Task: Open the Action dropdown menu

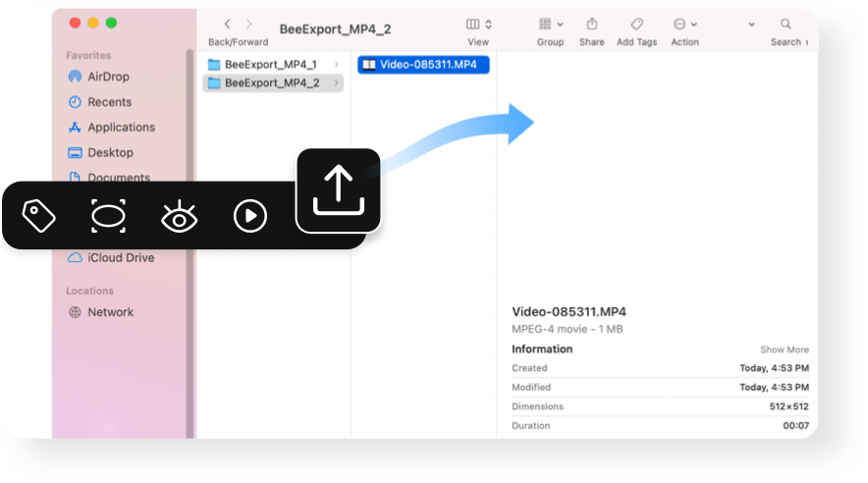Action: 684,25
